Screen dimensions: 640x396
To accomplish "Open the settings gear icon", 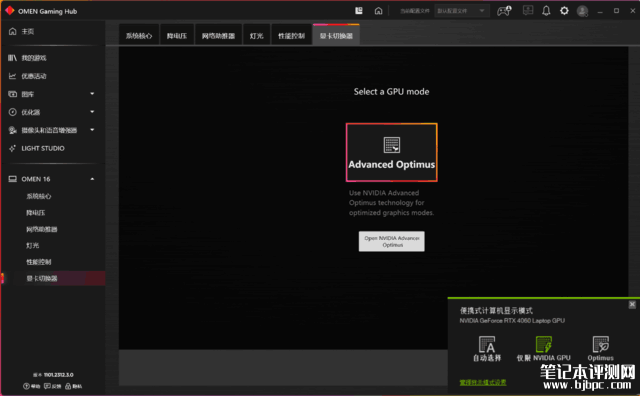I will point(564,11).
